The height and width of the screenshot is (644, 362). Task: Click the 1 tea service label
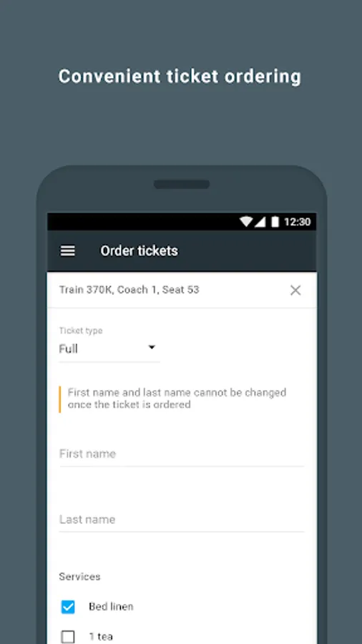pyautogui.click(x=101, y=637)
